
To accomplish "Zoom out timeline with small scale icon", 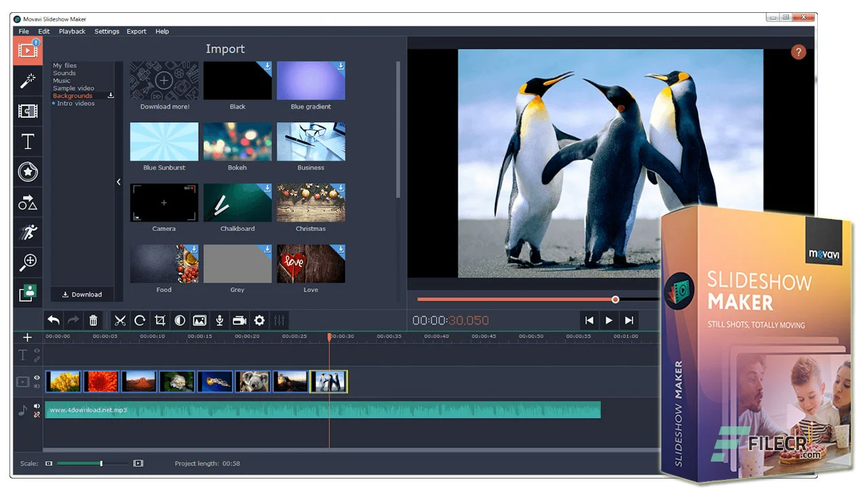I will (49, 464).
